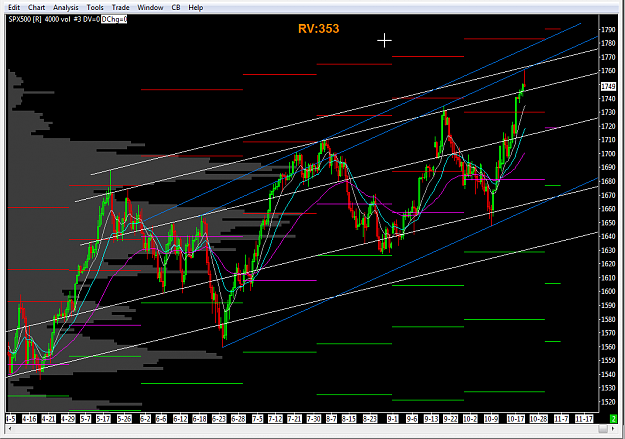The height and width of the screenshot is (439, 625).
Task: Click the 4000 vol chart label
Action: (x=57, y=19)
